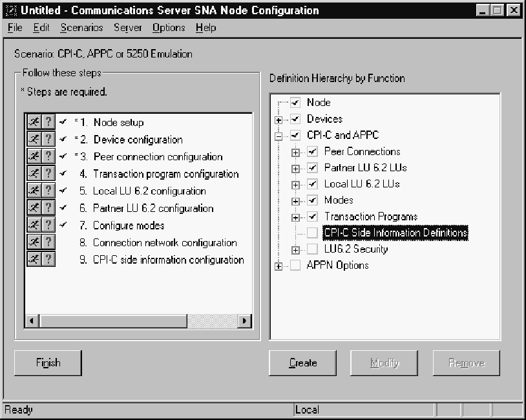The image size is (526, 420).
Task: Maximize the SNA Node Configuration window
Action: point(497,10)
